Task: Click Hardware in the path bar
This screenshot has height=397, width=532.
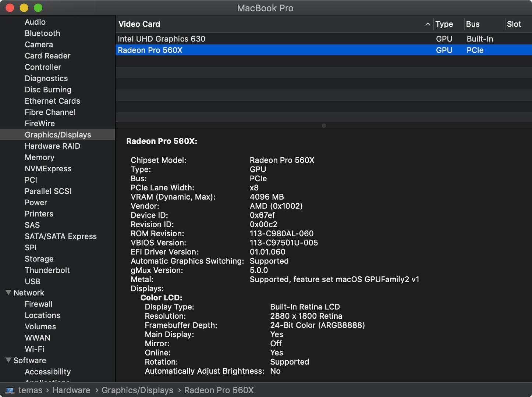Action: 71,390
